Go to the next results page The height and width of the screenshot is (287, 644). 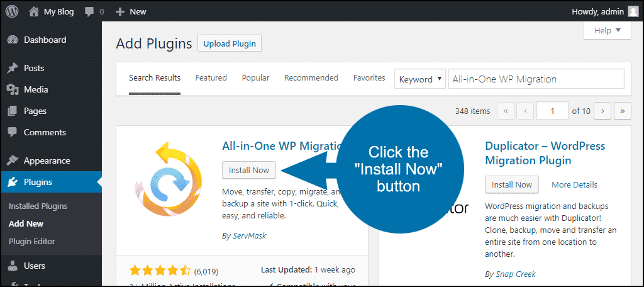pos(602,111)
